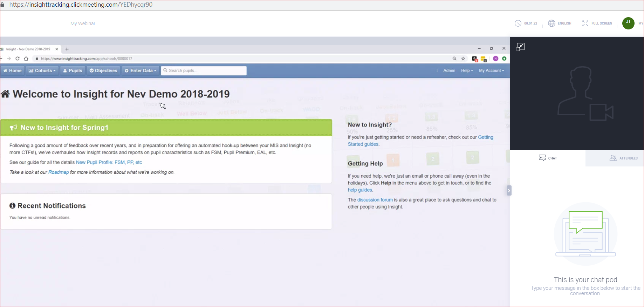The height and width of the screenshot is (307, 644).
Task: Click the clickmeeting.com URL at top
Action: point(81,5)
